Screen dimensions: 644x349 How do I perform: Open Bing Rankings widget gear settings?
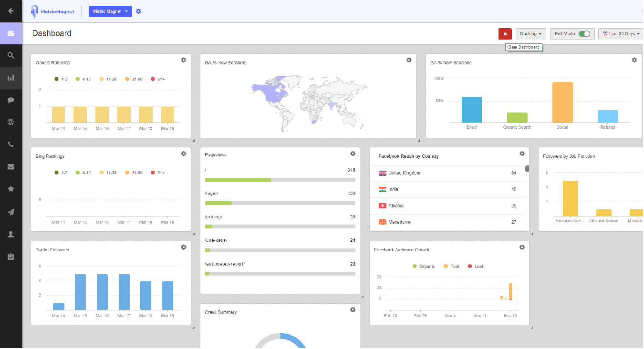pyautogui.click(x=184, y=154)
